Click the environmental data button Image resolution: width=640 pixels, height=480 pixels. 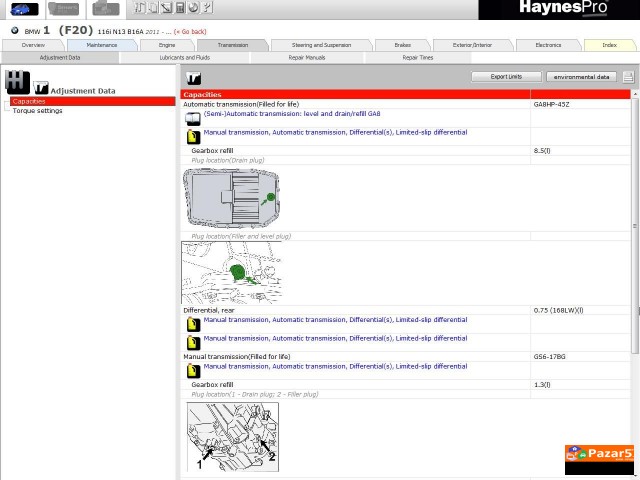coord(581,77)
